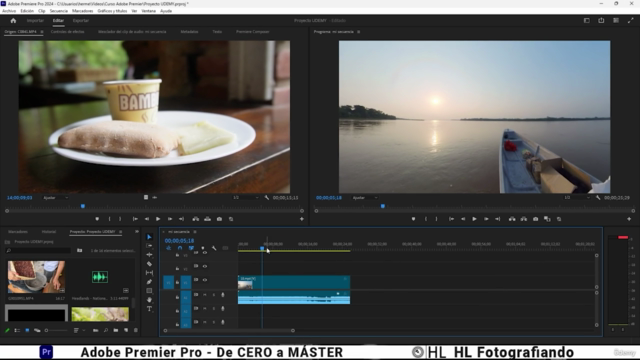Add marker in the timeline toolbar
The height and width of the screenshot is (360, 640).
coord(203,248)
